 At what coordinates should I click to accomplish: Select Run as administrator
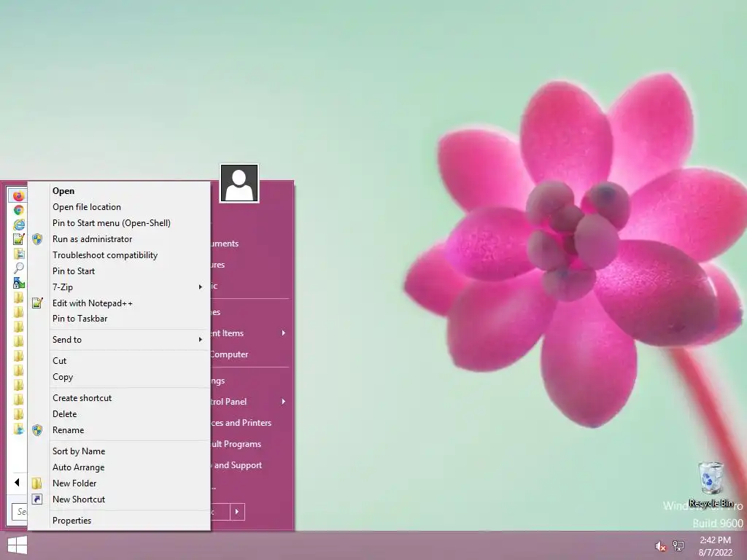119,239
